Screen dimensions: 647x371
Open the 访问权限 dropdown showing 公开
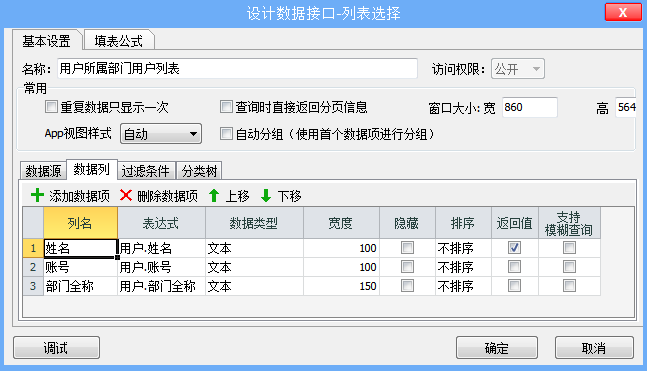point(518,69)
